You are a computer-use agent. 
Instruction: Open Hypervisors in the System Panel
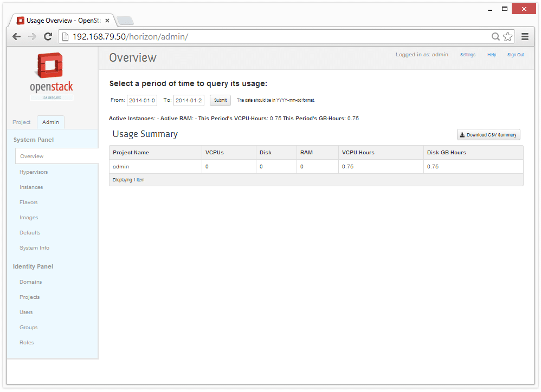[34, 172]
